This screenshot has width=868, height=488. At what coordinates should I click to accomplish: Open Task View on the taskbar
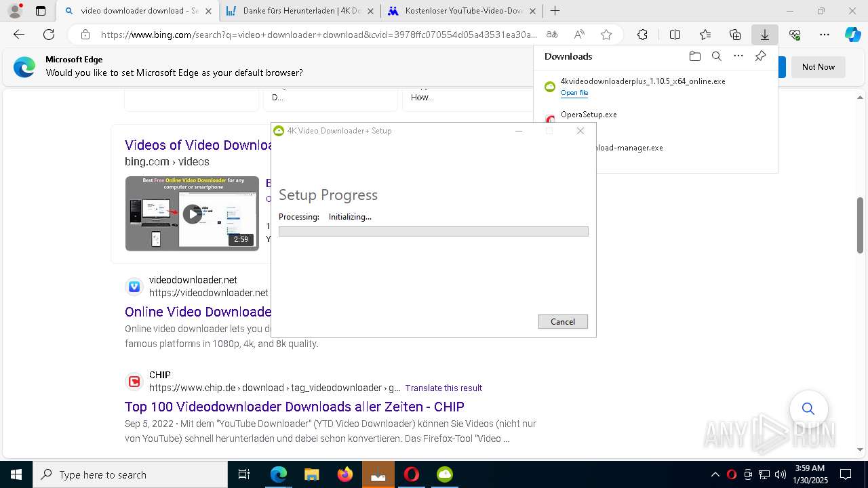click(244, 474)
